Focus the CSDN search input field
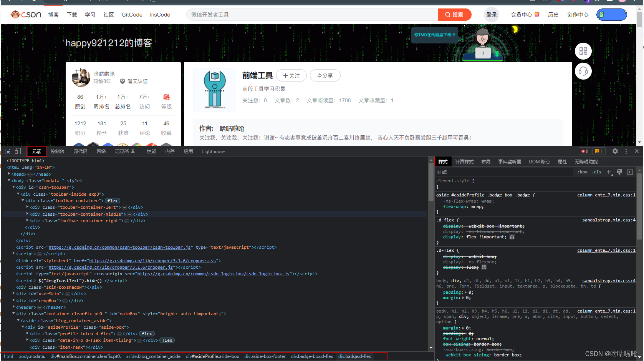Image resolution: width=644 pixels, height=361 pixels. coord(312,15)
